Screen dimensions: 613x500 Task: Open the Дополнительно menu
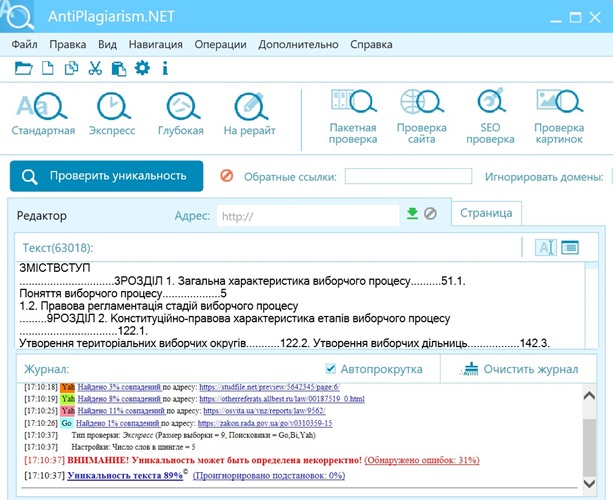point(298,45)
